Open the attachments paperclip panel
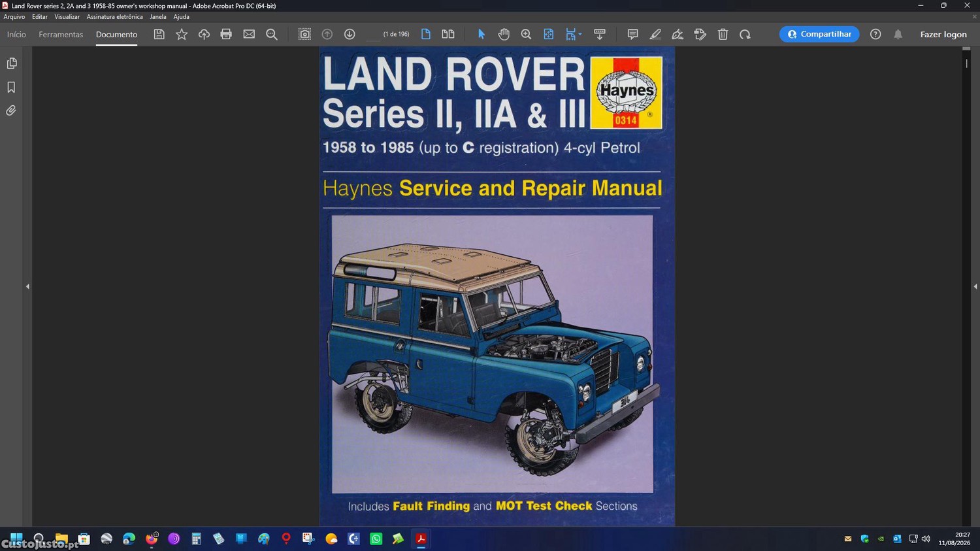Image resolution: width=980 pixels, height=551 pixels. (x=11, y=110)
